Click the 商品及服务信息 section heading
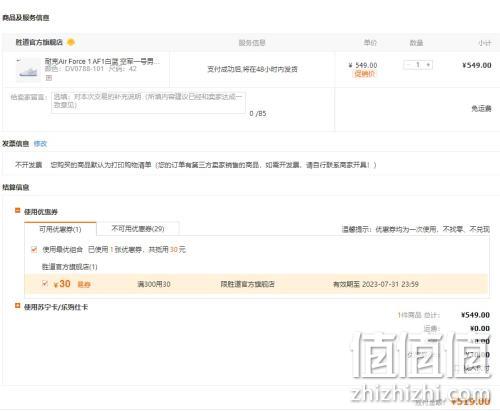The image size is (500, 411). click(x=26, y=18)
